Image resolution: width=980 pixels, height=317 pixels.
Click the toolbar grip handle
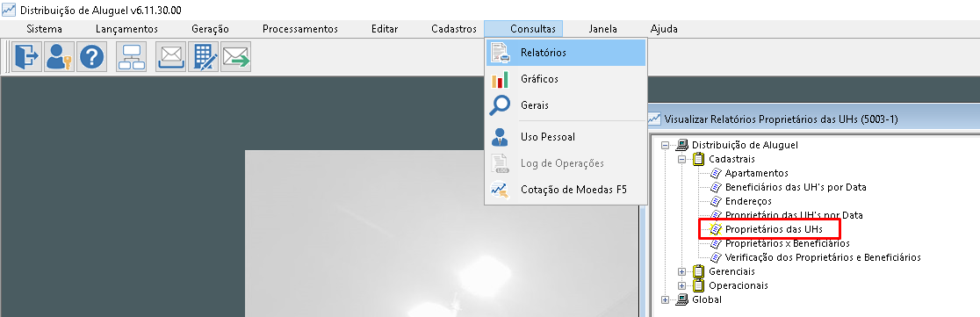7,57
